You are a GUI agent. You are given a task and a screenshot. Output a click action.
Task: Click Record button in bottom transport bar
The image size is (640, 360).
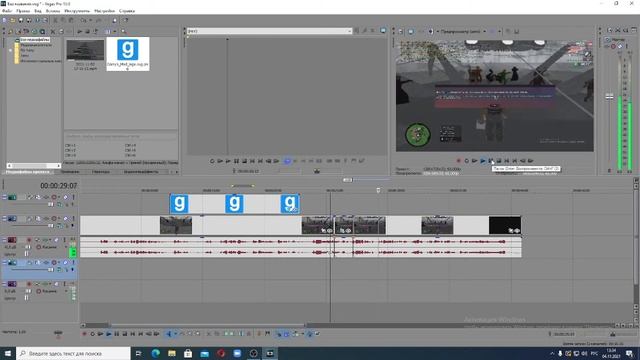tap(84, 334)
